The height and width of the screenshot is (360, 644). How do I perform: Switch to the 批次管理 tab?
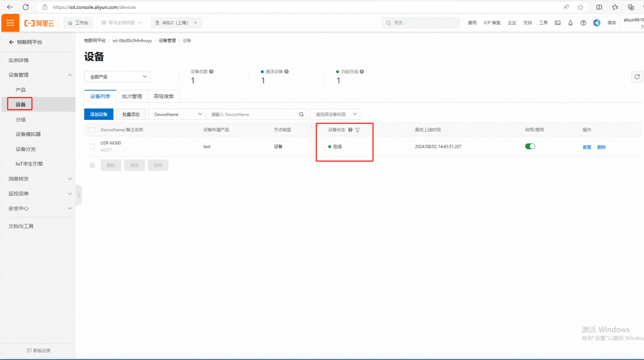[x=132, y=96]
